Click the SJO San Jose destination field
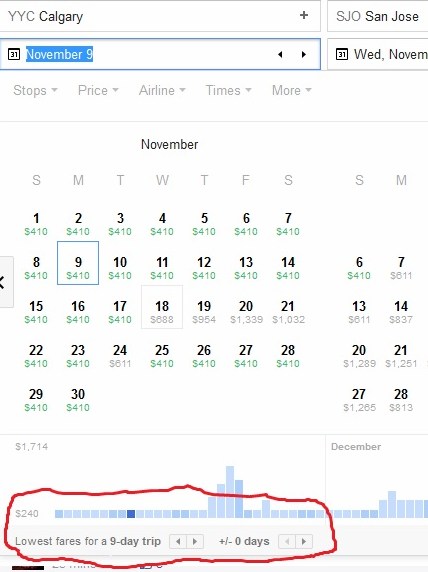The width and height of the screenshot is (428, 572). (378, 16)
